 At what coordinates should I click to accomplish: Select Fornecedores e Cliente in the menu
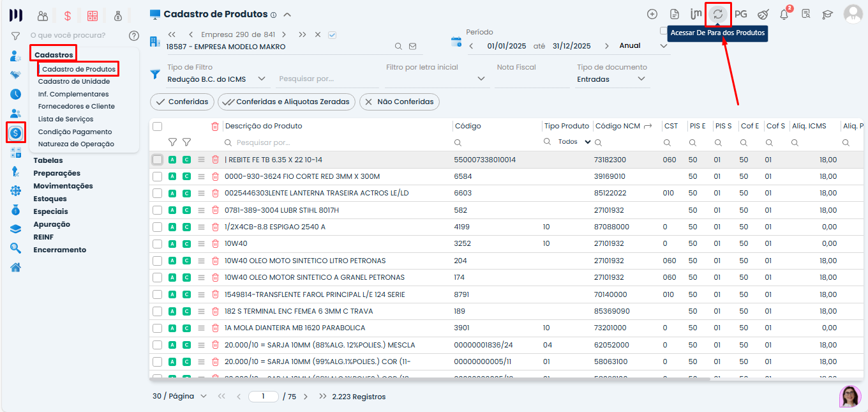[77, 106]
